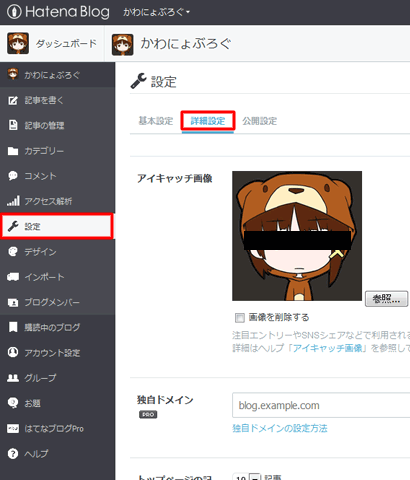Image resolution: width=410 pixels, height=480 pixels.
Task: Click the pencil icon for 記事を書く
Action: coord(13,100)
